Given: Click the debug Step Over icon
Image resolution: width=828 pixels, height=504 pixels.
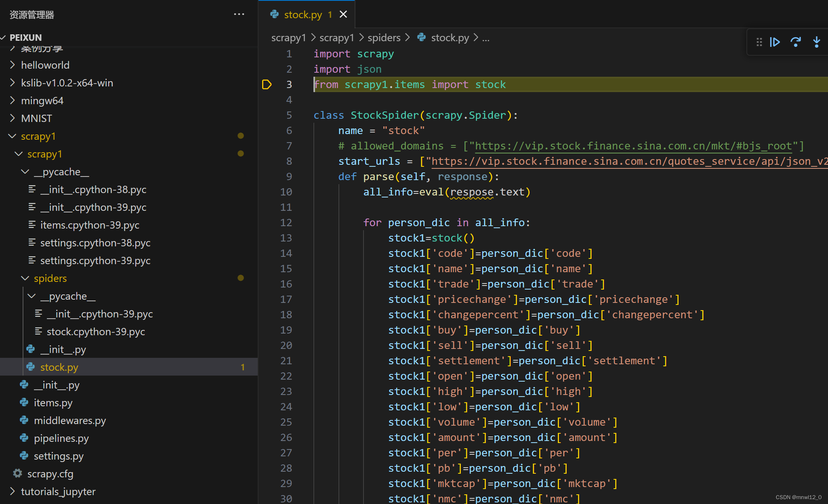Looking at the screenshot, I should point(795,42).
